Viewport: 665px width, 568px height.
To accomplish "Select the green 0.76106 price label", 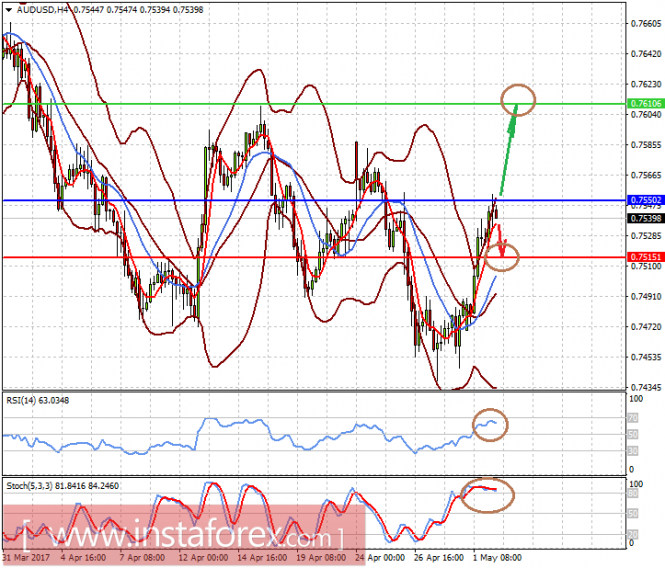I will tap(645, 104).
